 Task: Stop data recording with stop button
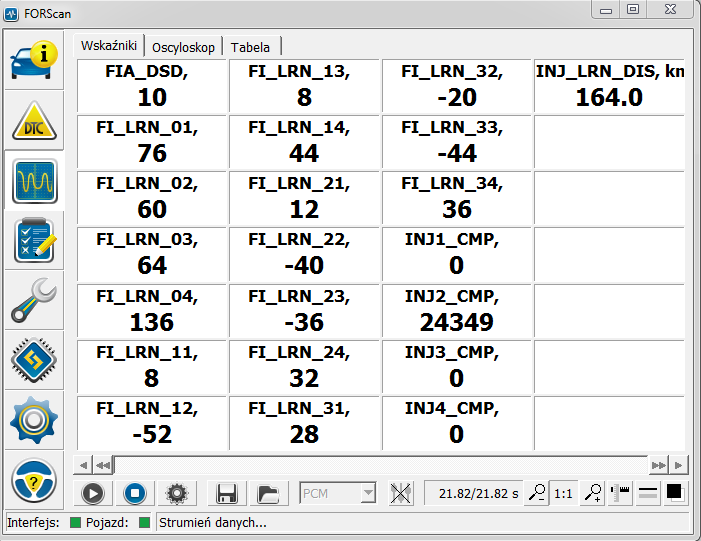click(135, 492)
